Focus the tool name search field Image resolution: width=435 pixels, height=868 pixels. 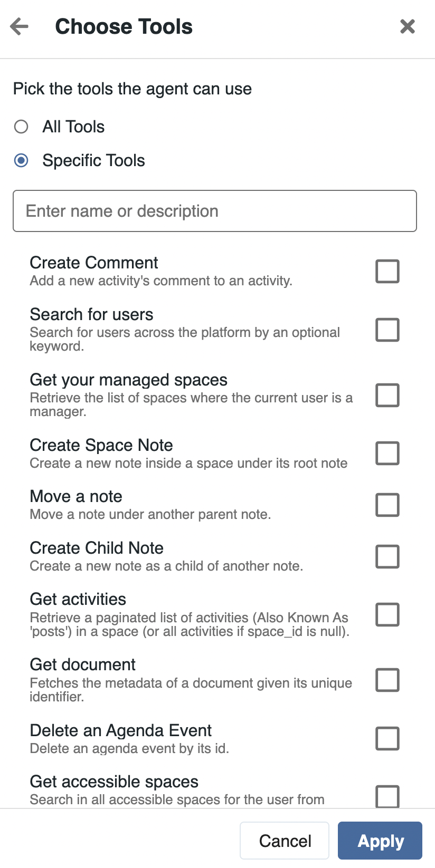(214, 211)
